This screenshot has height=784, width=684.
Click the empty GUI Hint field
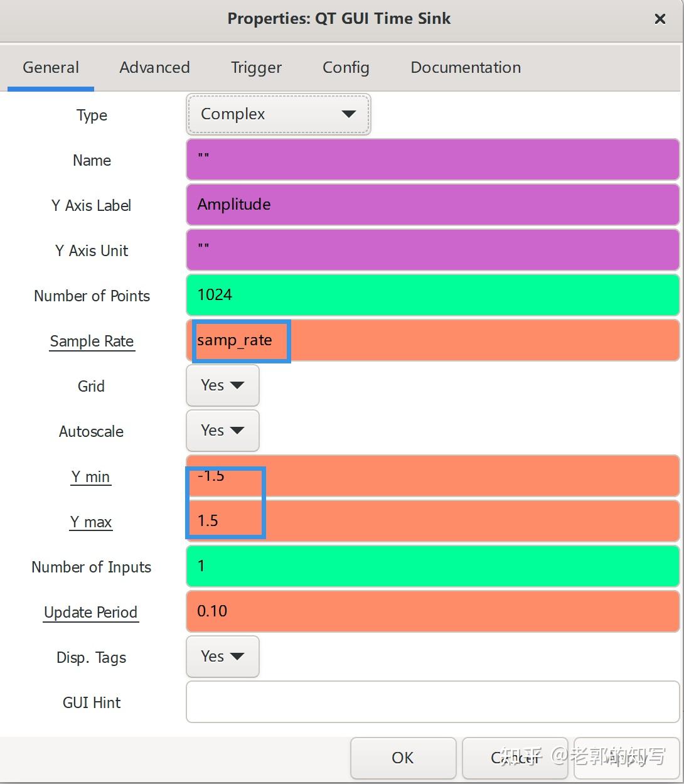[433, 702]
